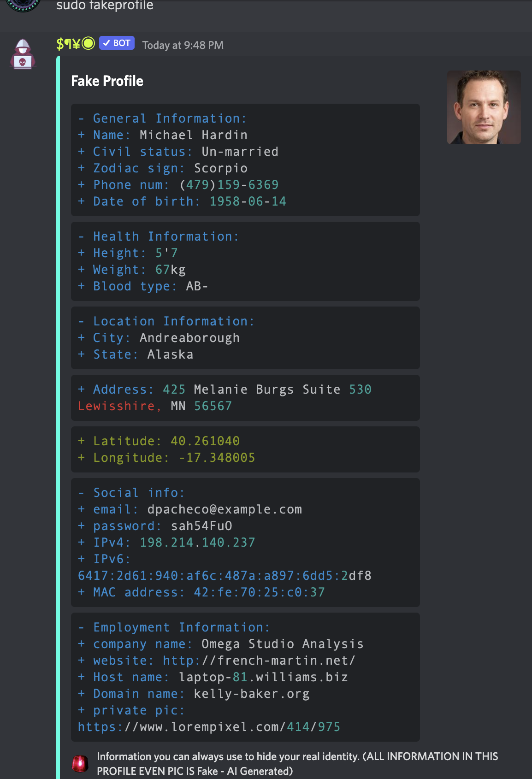Click the IPv4 address 198.214.140.237
This screenshot has width=532, height=779.
(x=197, y=543)
